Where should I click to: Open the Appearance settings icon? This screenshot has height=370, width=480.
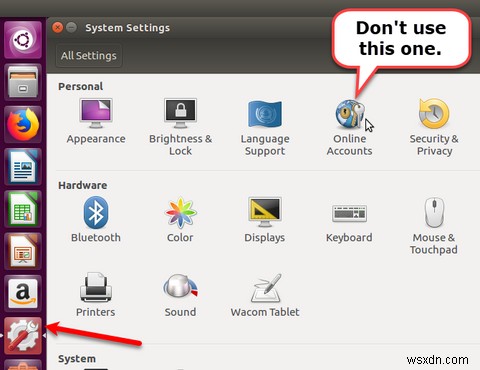click(96, 113)
